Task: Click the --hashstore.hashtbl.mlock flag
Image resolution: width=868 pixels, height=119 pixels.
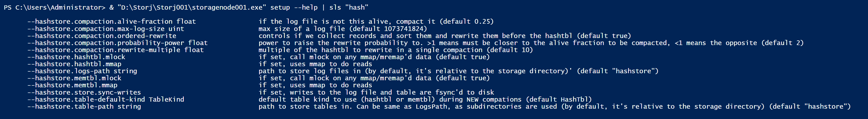Action: pos(76,57)
